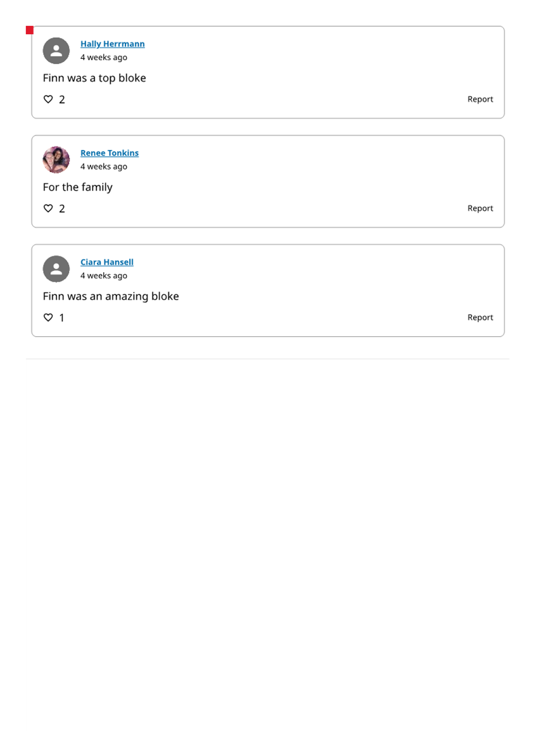
Task: Tap the heart on "For the family" comment
Action: coord(48,208)
